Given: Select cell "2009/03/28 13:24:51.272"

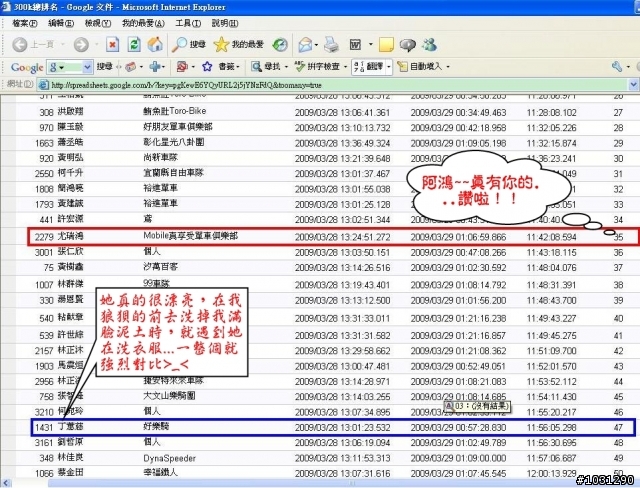Looking at the screenshot, I should 342,237.
